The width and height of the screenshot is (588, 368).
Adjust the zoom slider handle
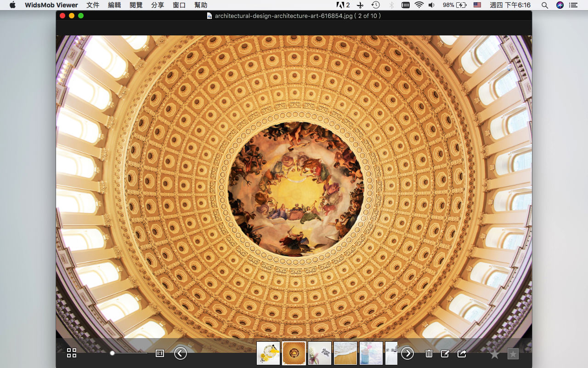click(x=112, y=353)
